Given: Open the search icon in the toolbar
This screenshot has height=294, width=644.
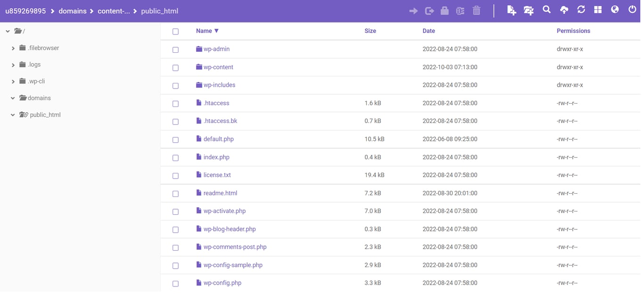Looking at the screenshot, I should point(546,9).
